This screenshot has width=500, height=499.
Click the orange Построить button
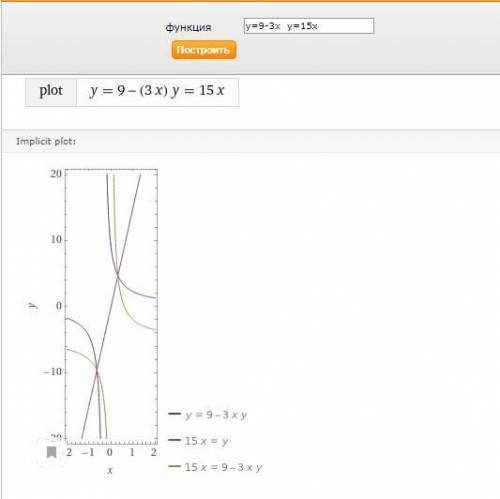coord(204,50)
